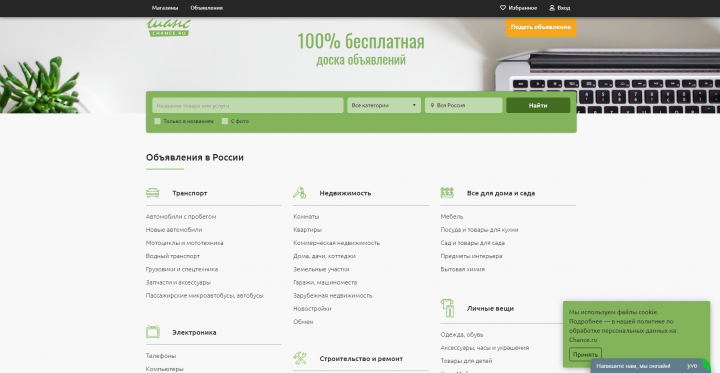
Task: Accept cookies with the Принять button
Action: click(585, 355)
